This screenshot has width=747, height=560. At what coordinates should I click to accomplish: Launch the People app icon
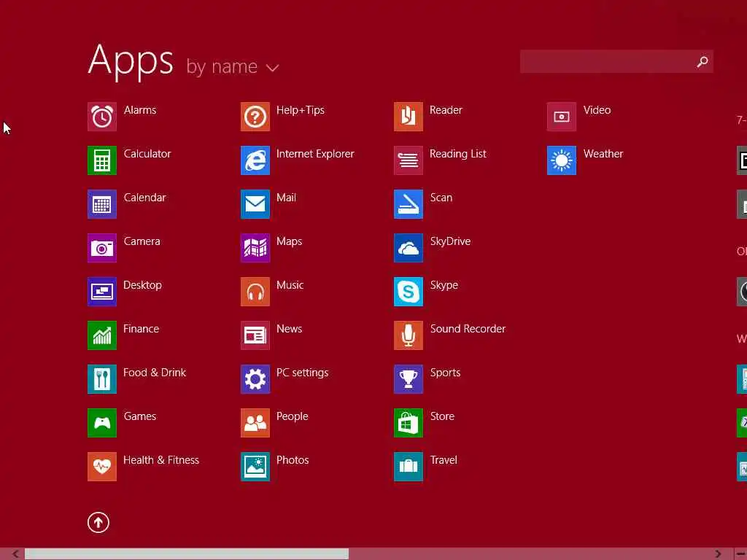255,423
